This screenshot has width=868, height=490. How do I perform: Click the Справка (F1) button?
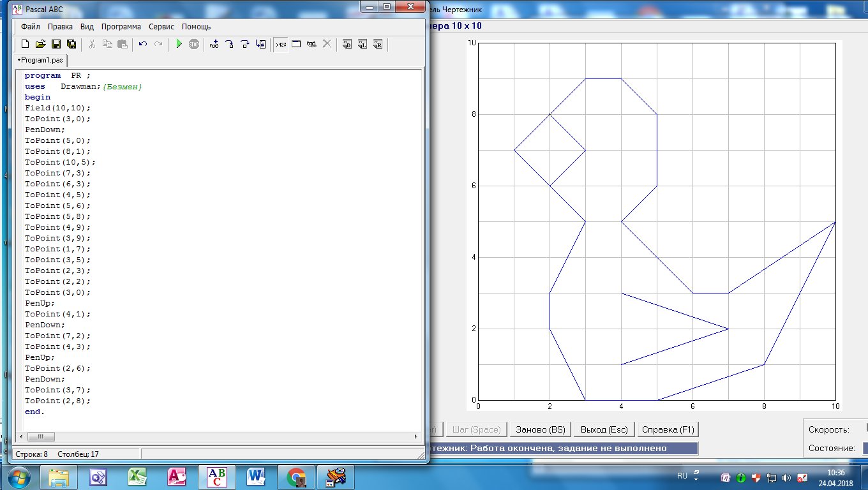pos(668,429)
